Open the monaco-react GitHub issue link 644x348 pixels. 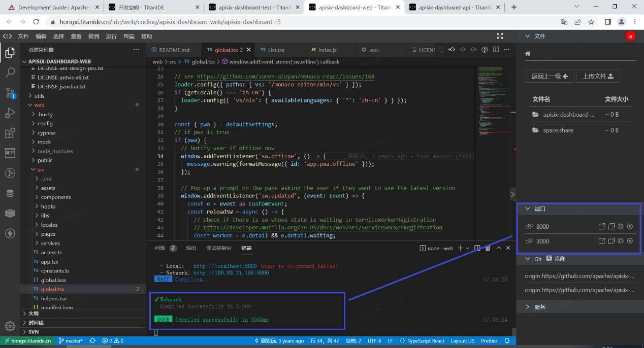tap(285, 77)
